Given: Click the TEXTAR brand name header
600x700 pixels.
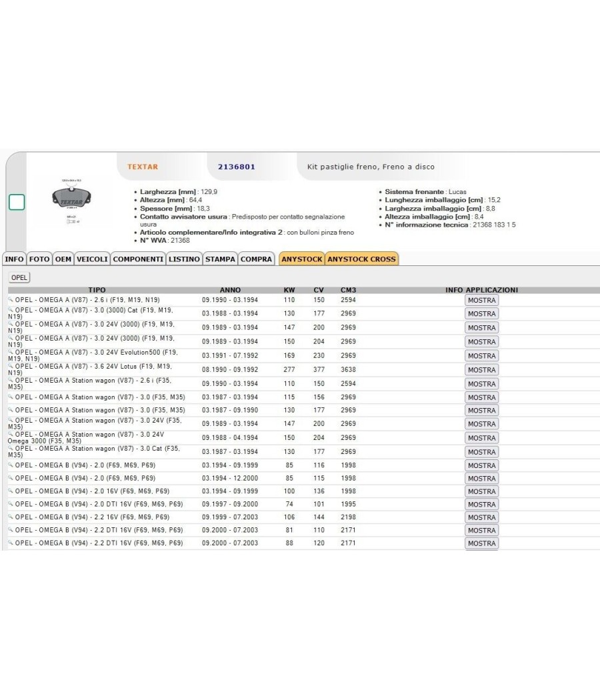Looking at the screenshot, I should [x=143, y=167].
